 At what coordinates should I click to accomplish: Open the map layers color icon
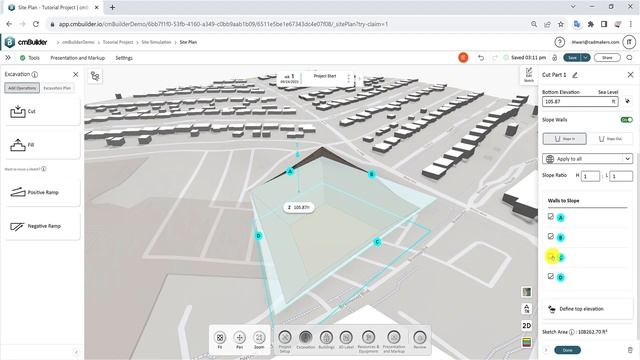pyautogui.click(x=527, y=342)
